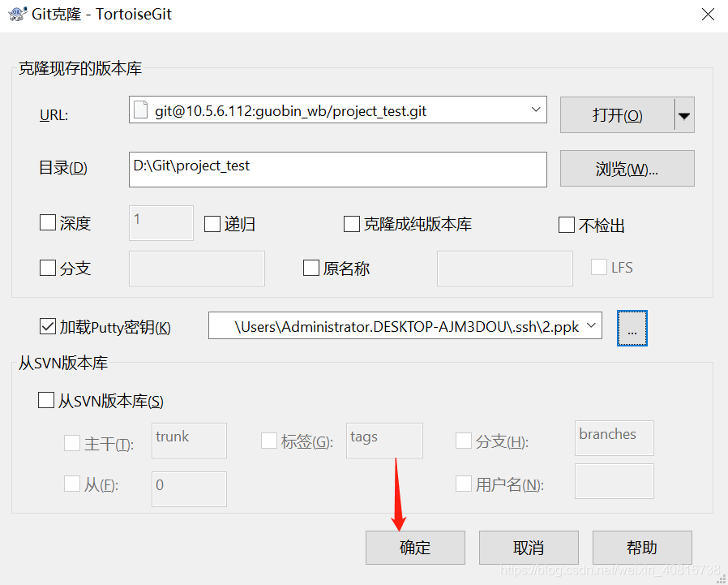The image size is (728, 585).
Task: Toggle the 分支 checkbox on
Action: click(46, 269)
